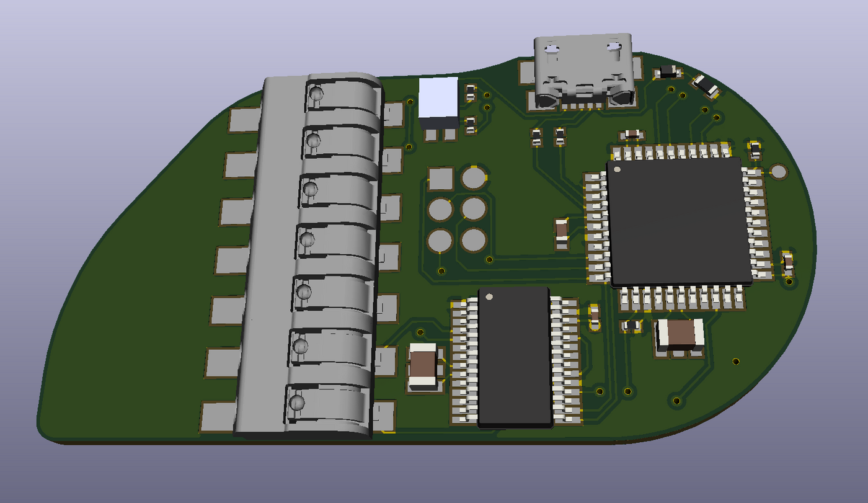The image size is (868, 503).
Task: Click the micro USB connector at board top
Action: point(583,71)
